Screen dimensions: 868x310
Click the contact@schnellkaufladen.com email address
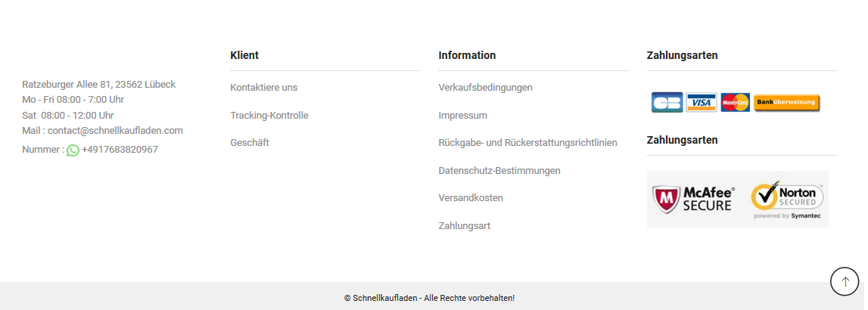[x=115, y=131]
